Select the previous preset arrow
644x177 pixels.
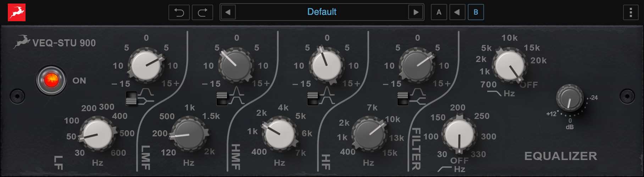pyautogui.click(x=228, y=12)
